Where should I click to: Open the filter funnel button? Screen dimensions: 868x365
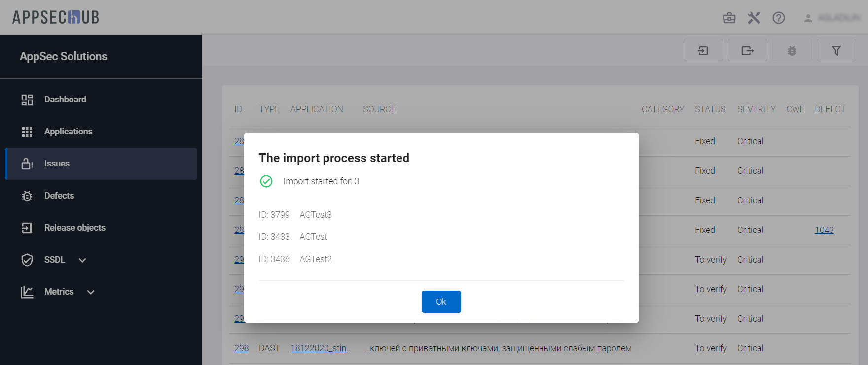[x=836, y=50]
